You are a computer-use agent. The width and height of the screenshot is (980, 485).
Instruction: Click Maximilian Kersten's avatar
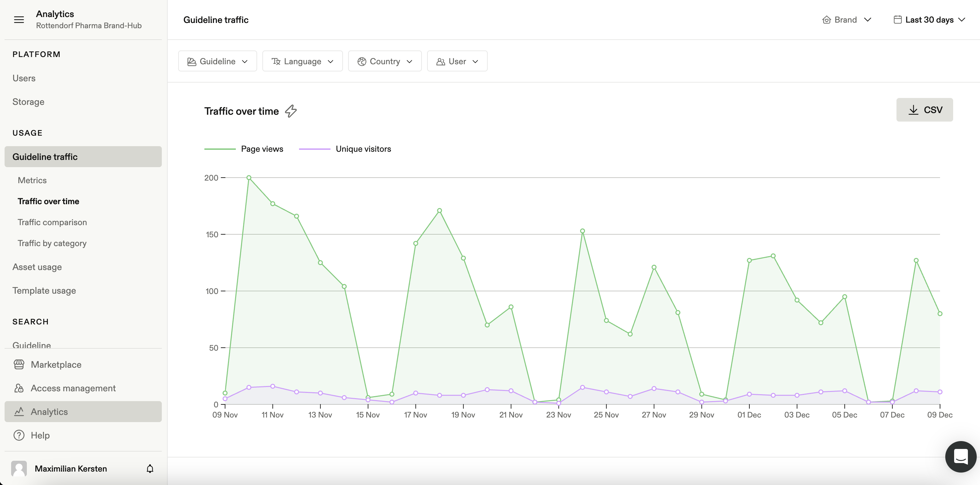tap(19, 469)
